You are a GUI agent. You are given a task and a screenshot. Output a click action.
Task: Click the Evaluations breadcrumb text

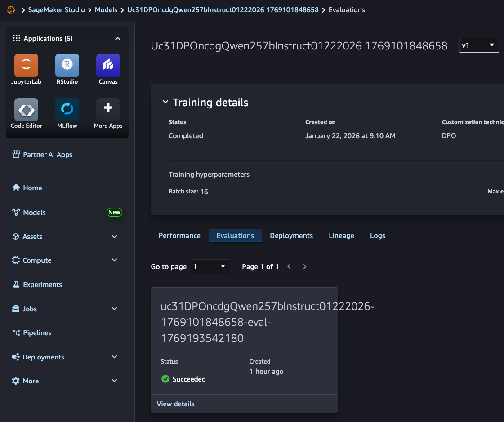[x=347, y=10]
